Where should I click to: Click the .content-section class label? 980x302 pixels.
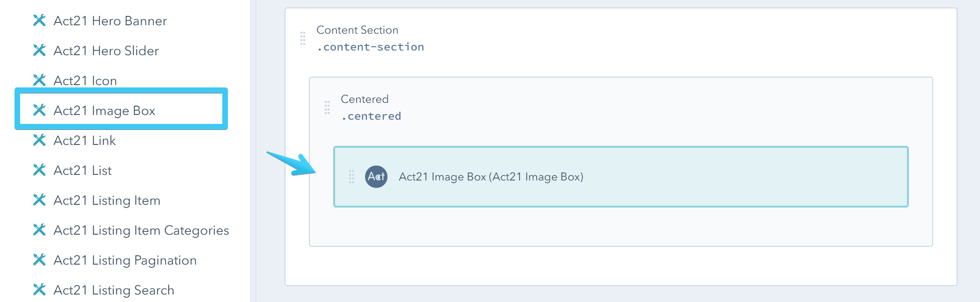click(371, 47)
